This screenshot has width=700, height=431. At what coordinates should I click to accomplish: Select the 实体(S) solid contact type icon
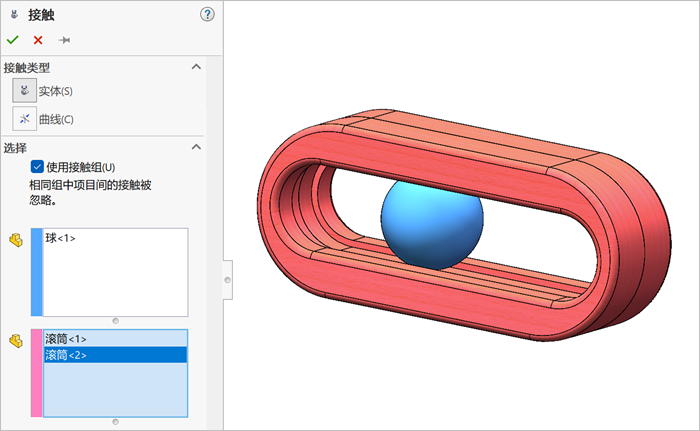pyautogui.click(x=25, y=91)
